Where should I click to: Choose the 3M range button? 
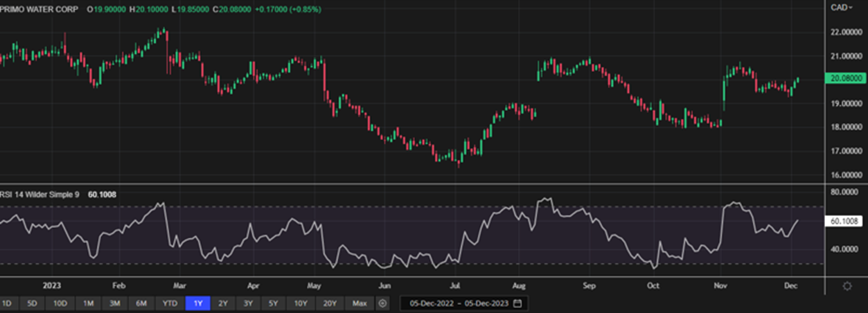[x=114, y=303]
